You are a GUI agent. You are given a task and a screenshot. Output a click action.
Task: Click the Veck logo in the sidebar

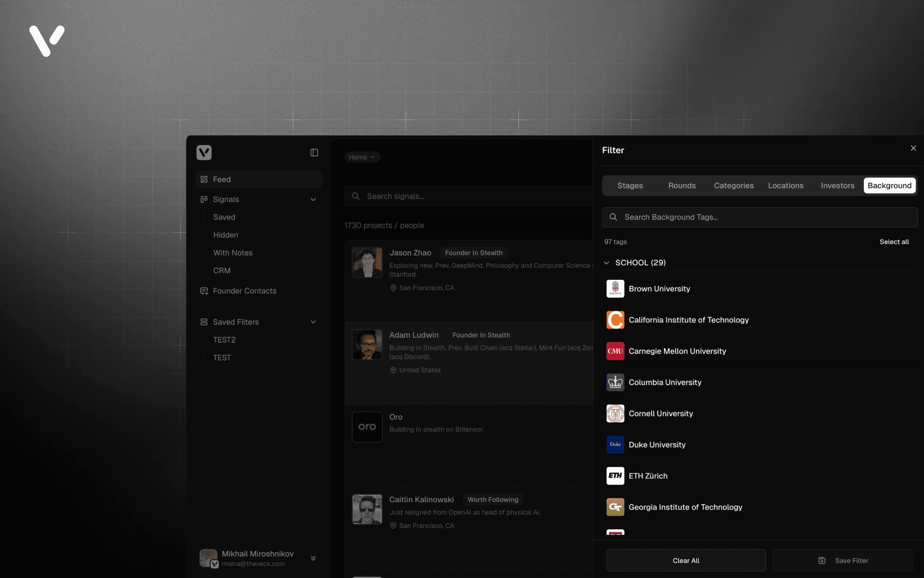(204, 153)
